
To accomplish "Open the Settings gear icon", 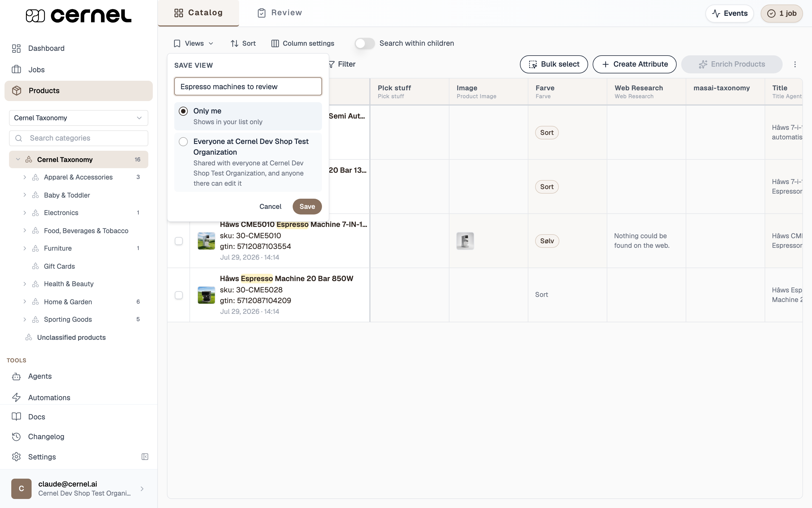I will click(16, 457).
